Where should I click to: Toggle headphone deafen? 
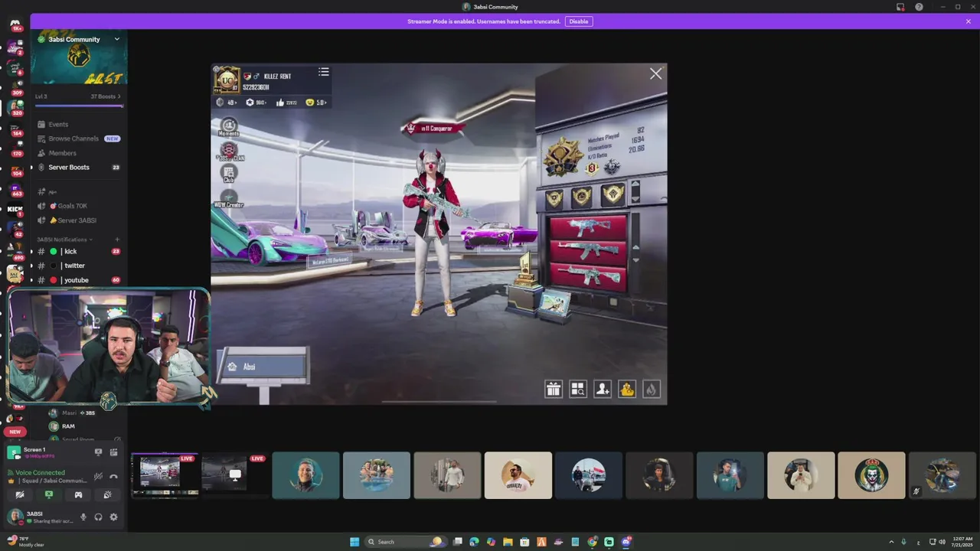pos(98,517)
